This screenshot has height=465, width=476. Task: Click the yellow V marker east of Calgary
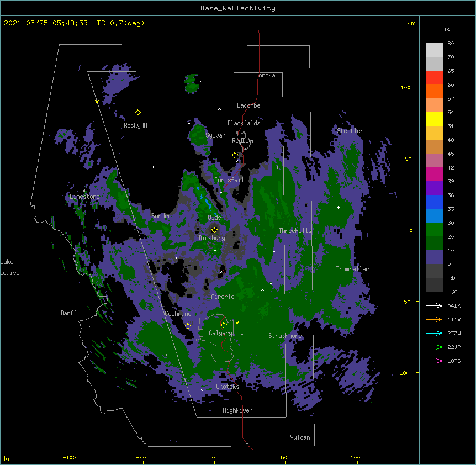pos(237,323)
